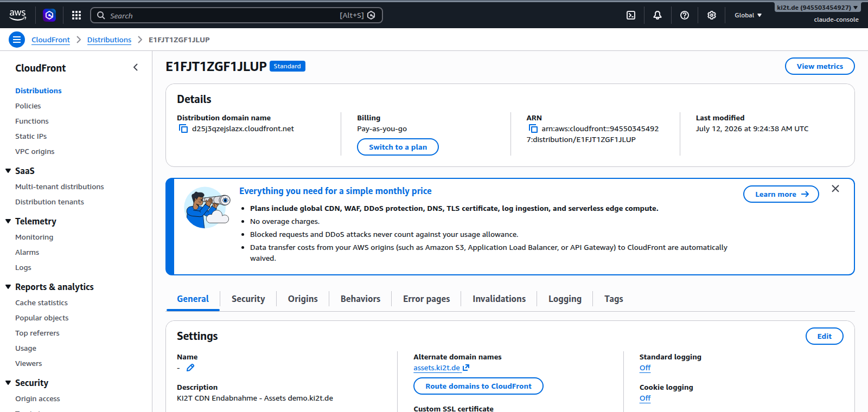
Task: Open the services grid menu icon
Action: coord(76,15)
